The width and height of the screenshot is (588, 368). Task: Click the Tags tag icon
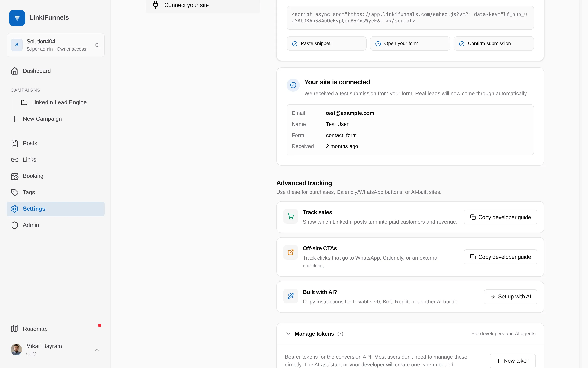14,193
